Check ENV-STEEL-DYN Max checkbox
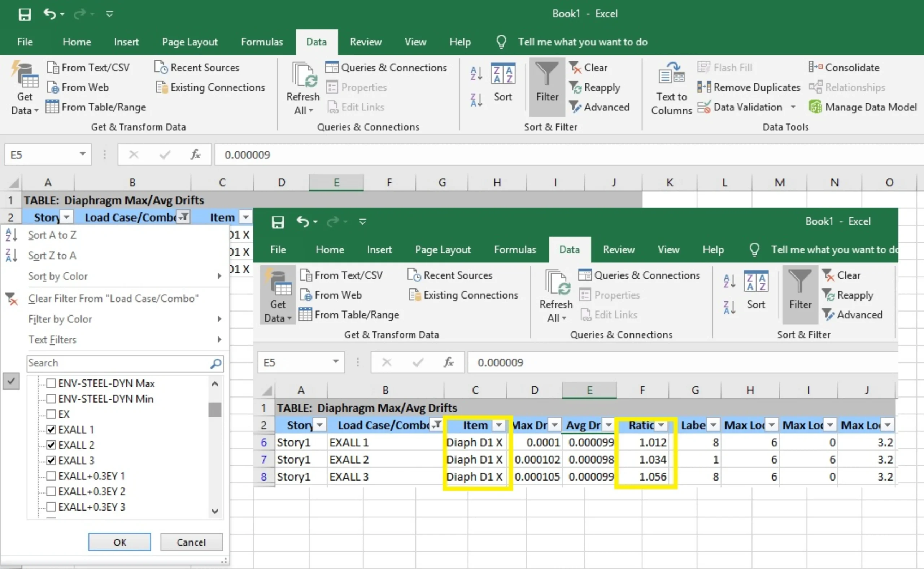 (x=51, y=383)
